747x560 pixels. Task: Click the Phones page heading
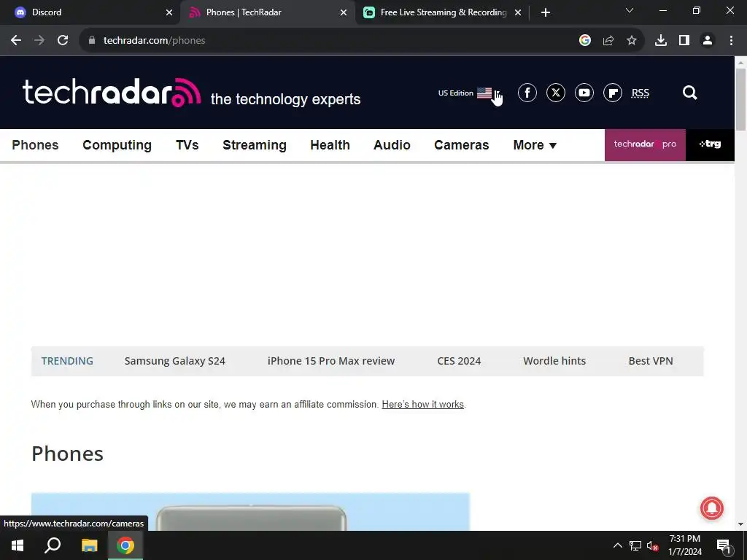coord(67,454)
